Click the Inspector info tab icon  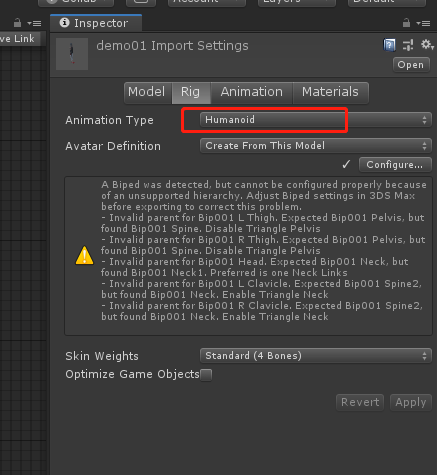coord(64,23)
